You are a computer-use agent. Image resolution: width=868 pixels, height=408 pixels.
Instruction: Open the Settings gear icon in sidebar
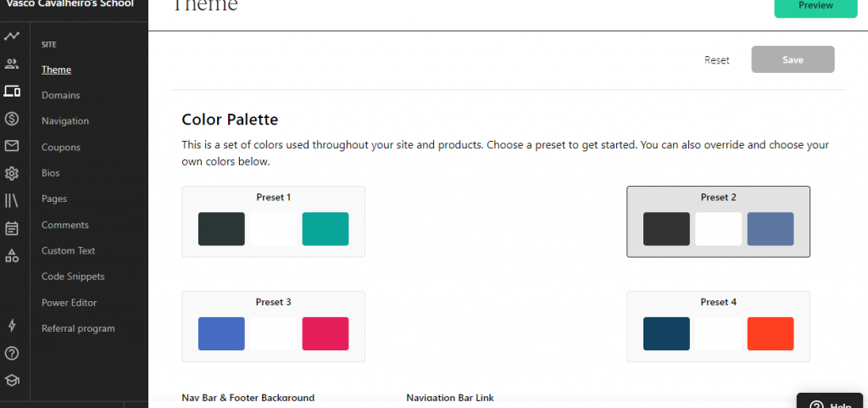point(12,174)
